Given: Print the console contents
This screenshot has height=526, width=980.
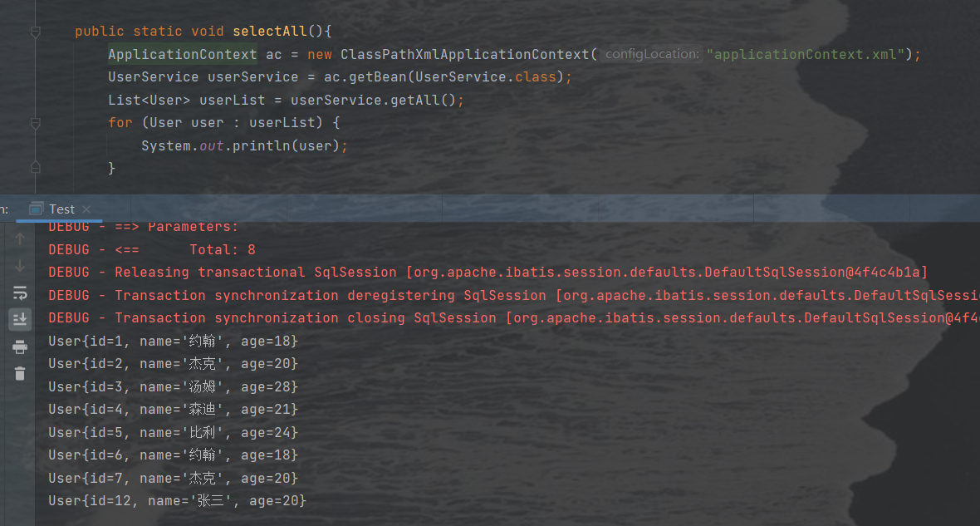Looking at the screenshot, I should click(x=19, y=347).
